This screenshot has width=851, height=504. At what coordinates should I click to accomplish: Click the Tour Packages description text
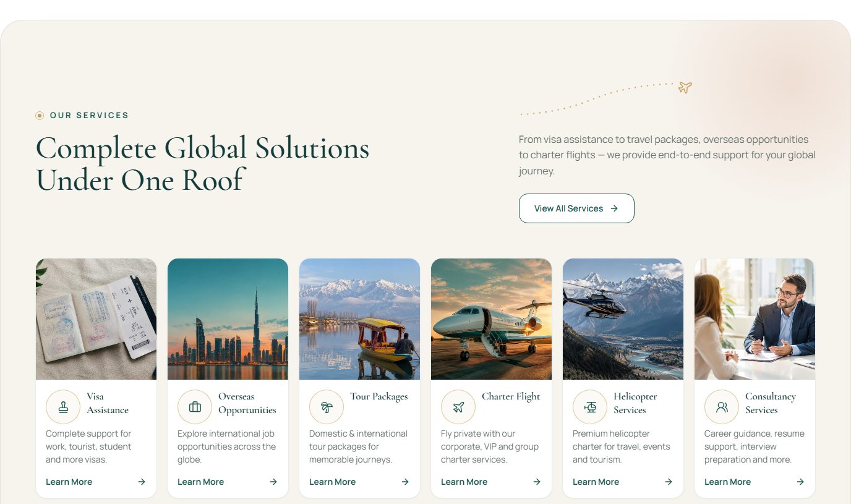tap(359, 446)
